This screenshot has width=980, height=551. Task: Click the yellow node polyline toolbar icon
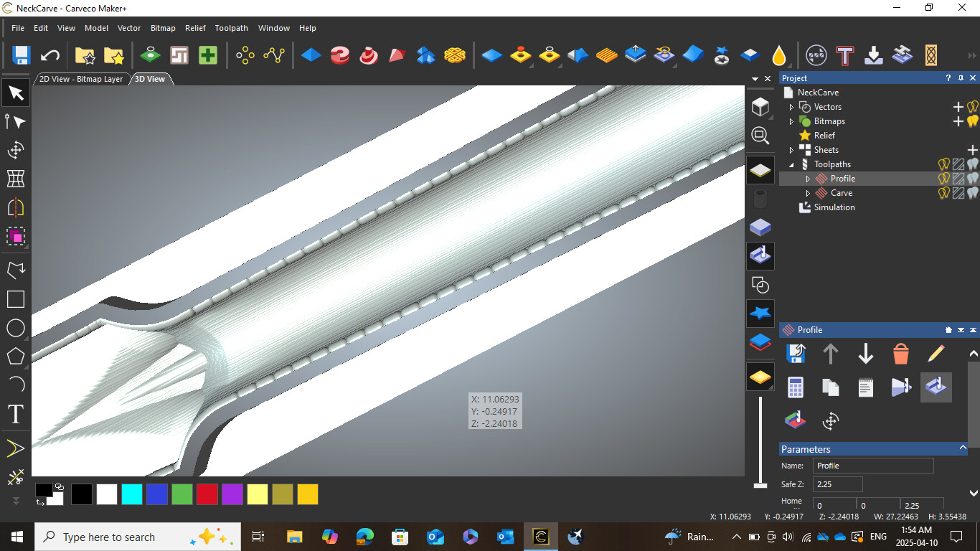[x=274, y=55]
